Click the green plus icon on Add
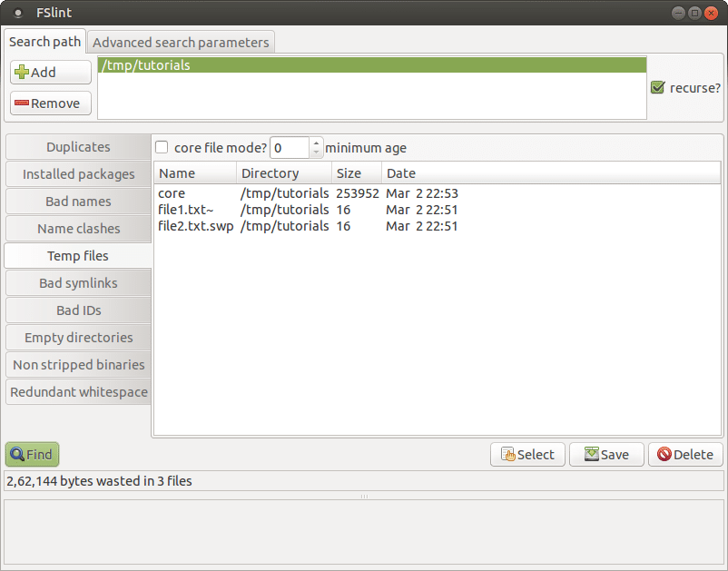 22,72
